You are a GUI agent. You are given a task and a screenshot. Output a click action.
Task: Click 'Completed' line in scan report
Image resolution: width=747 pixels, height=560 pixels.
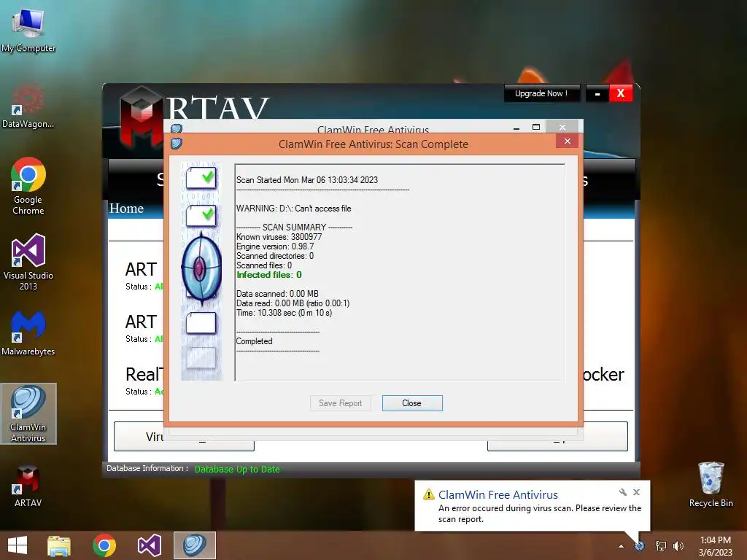pyautogui.click(x=255, y=341)
